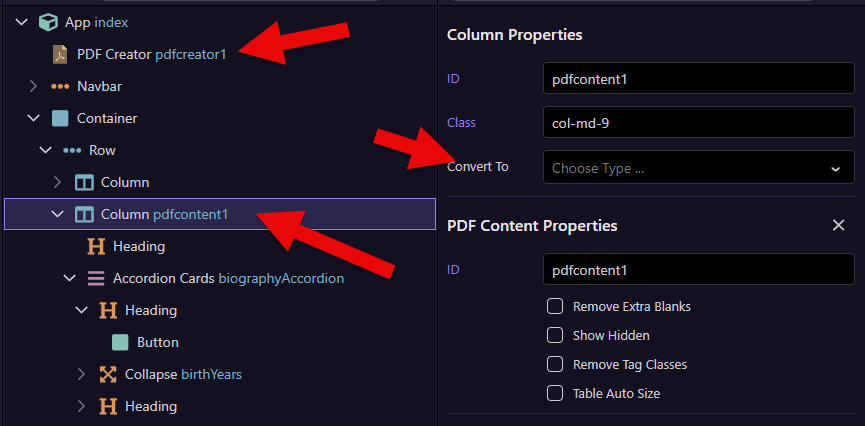865x426 pixels.
Task: Expand the Collapse birthYears node
Action: pyautogui.click(x=82, y=375)
